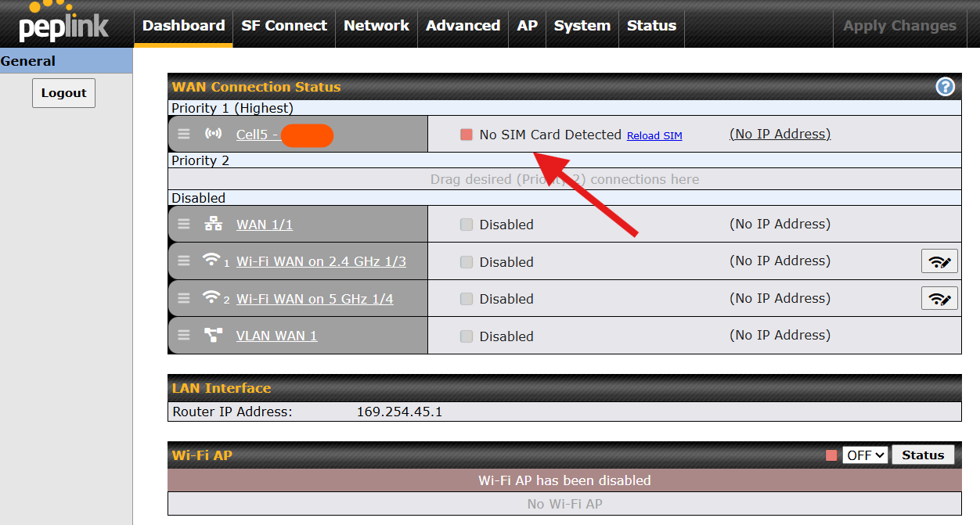The image size is (980, 525).
Task: Open Wi-Fi settings edit icon for 2.4 GHz
Action: (939, 261)
